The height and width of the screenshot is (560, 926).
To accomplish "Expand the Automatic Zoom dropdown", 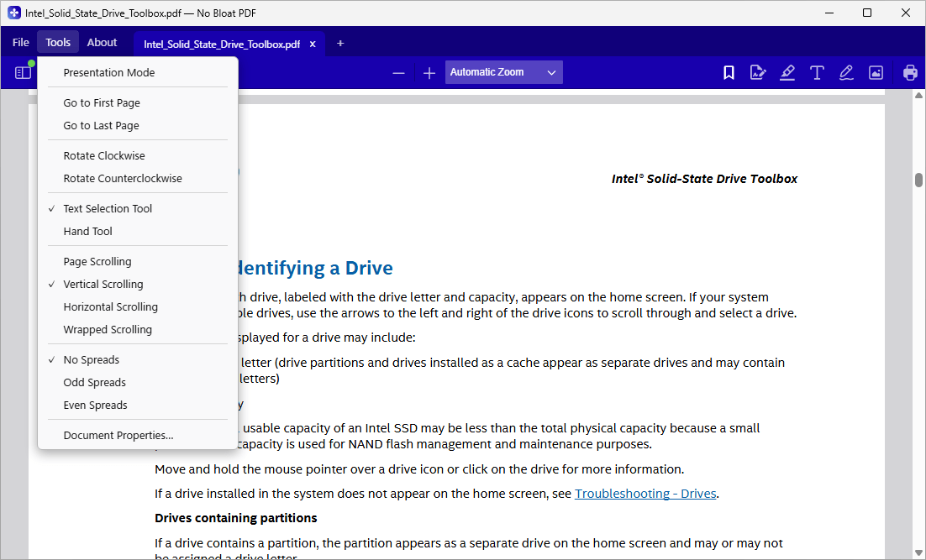I will [503, 72].
